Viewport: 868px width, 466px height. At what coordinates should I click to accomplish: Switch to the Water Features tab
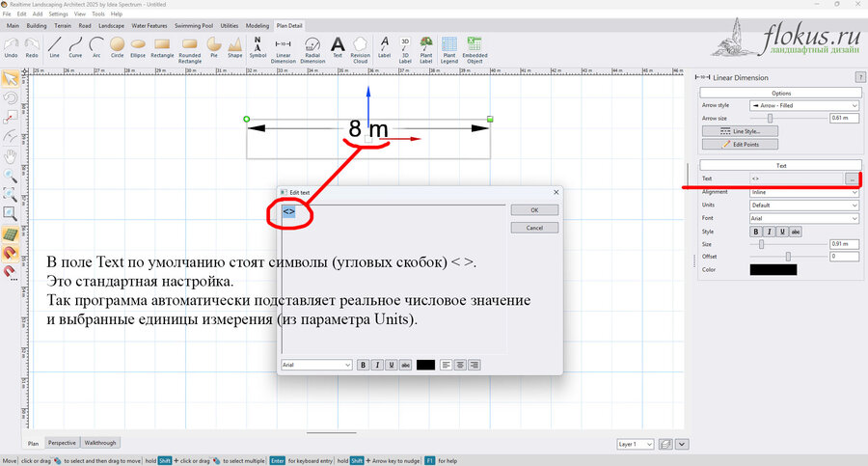pos(149,25)
